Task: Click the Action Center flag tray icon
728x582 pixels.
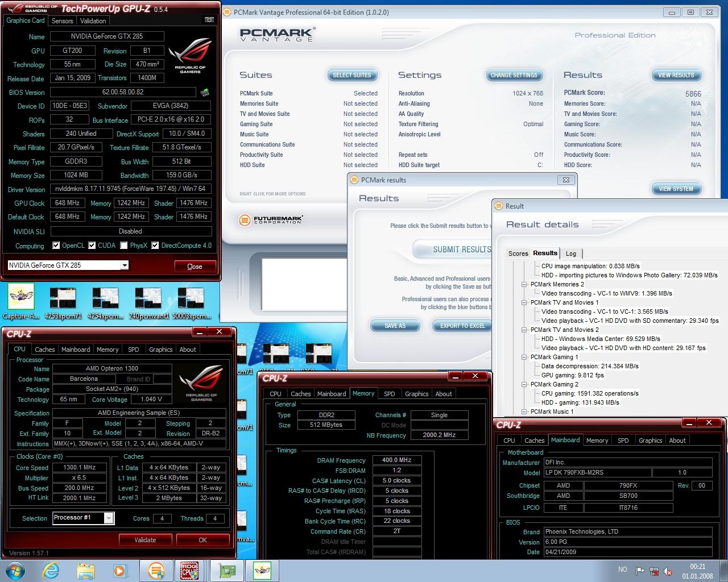Action: pyautogui.click(x=640, y=571)
